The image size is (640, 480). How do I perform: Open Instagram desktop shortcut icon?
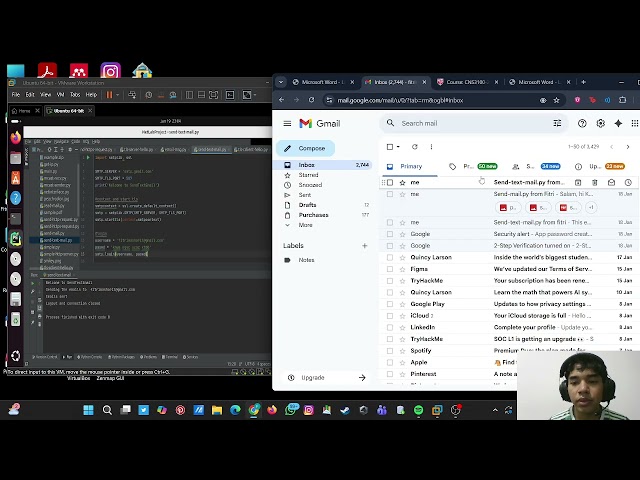point(111,71)
